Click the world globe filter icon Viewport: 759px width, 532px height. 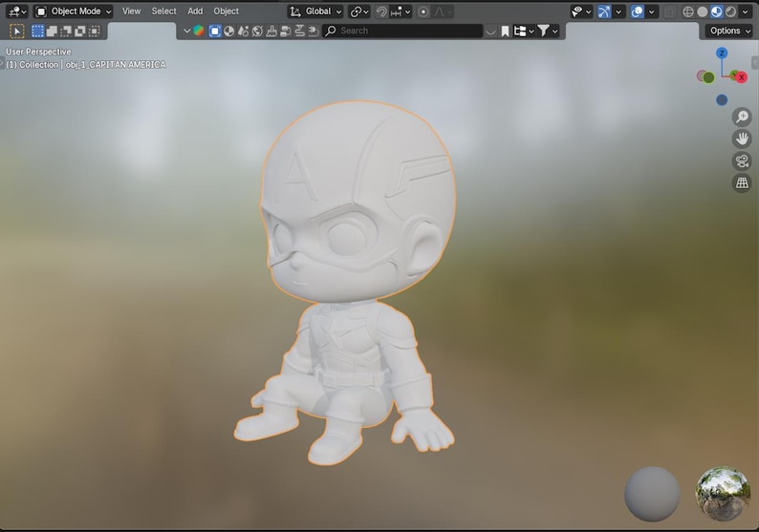[x=257, y=31]
